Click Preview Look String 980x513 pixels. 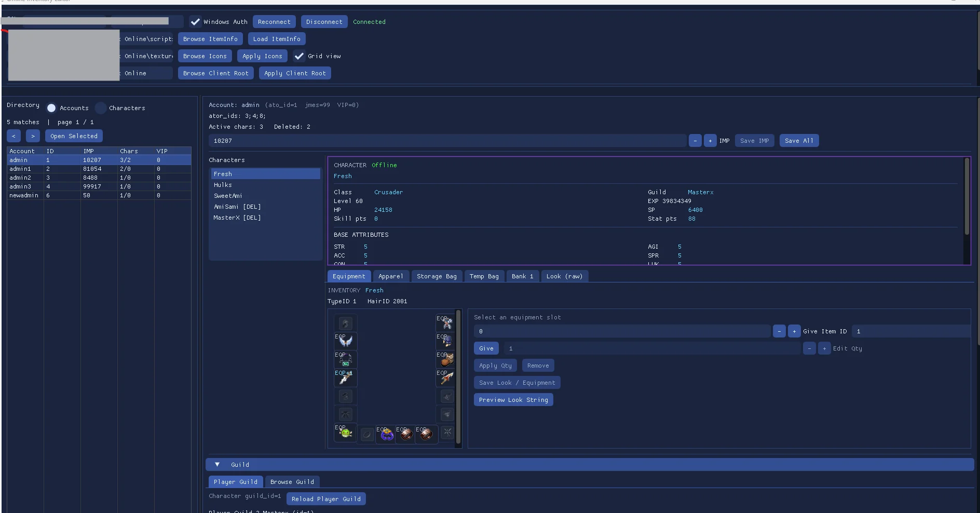point(513,400)
